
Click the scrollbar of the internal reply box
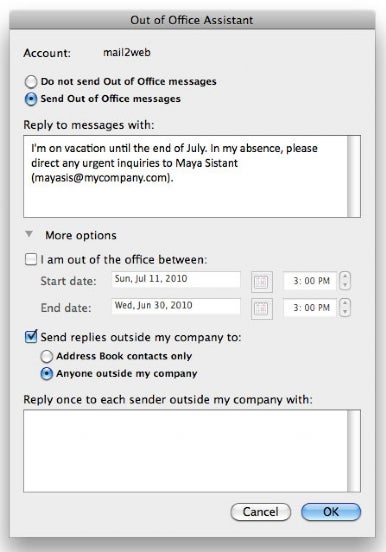coord(354,176)
